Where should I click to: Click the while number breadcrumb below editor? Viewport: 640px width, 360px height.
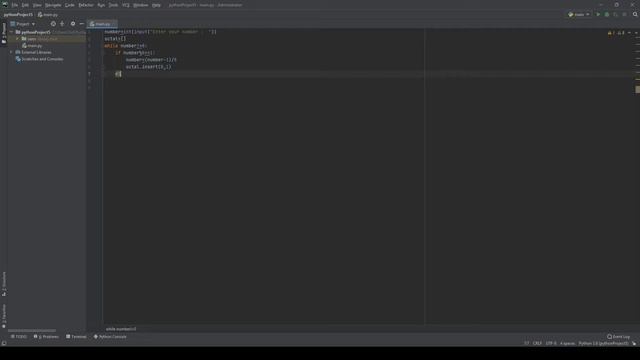point(121,329)
